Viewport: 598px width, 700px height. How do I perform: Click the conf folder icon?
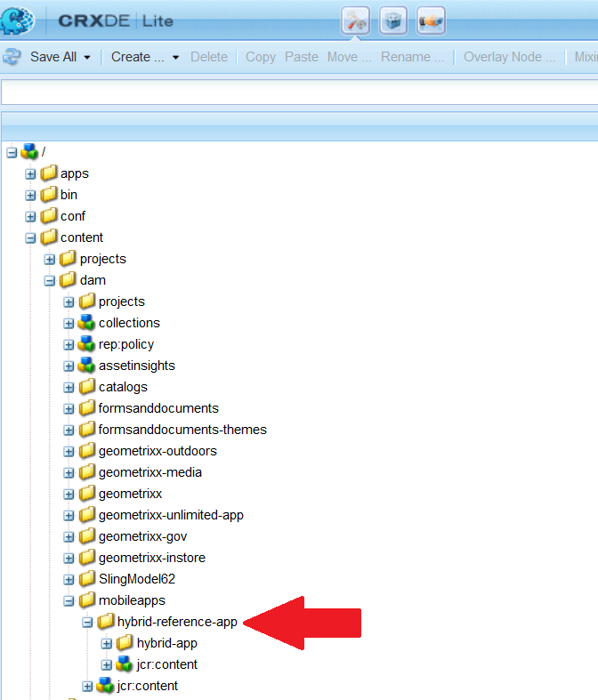(x=49, y=215)
